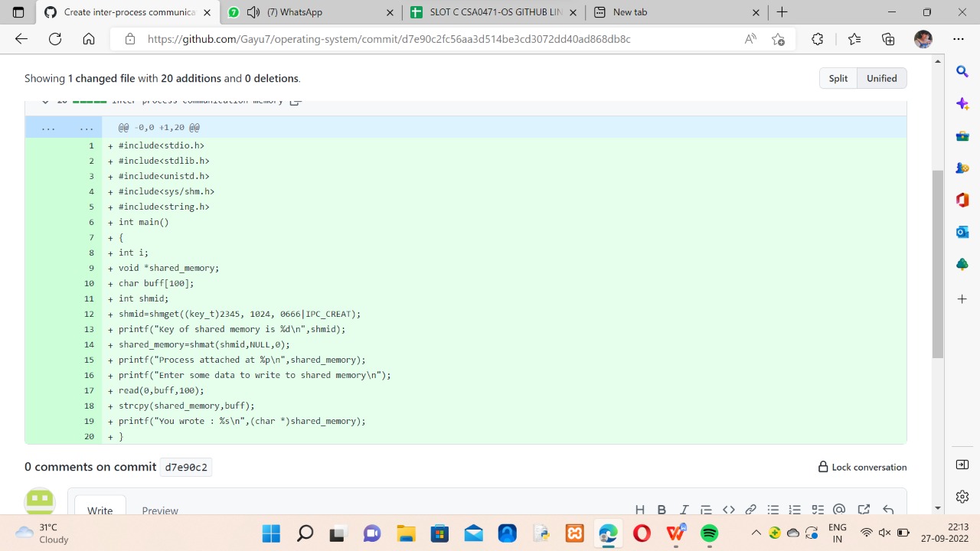The image size is (980, 551).
Task: Open Edge sidebar Discover sparkle icon
Action: pyautogui.click(x=962, y=103)
